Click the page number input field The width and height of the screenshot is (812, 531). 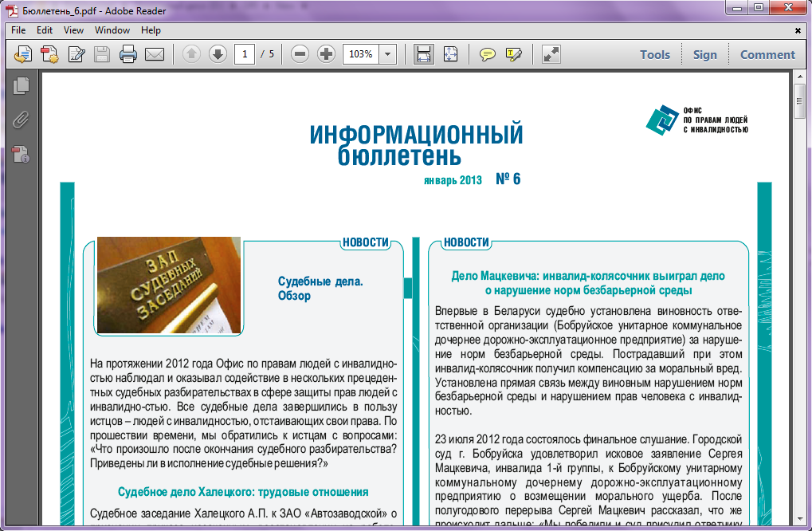[245, 54]
